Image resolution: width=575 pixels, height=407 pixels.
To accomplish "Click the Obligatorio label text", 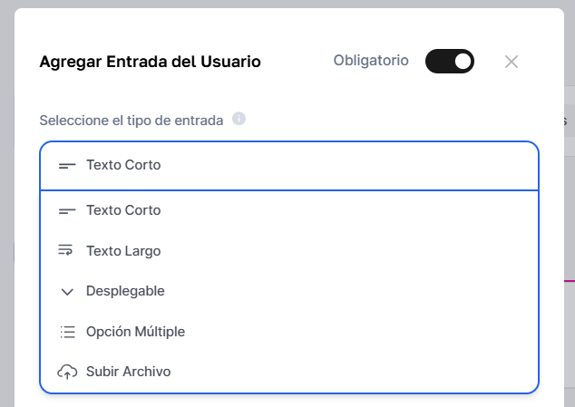I will click(371, 60).
